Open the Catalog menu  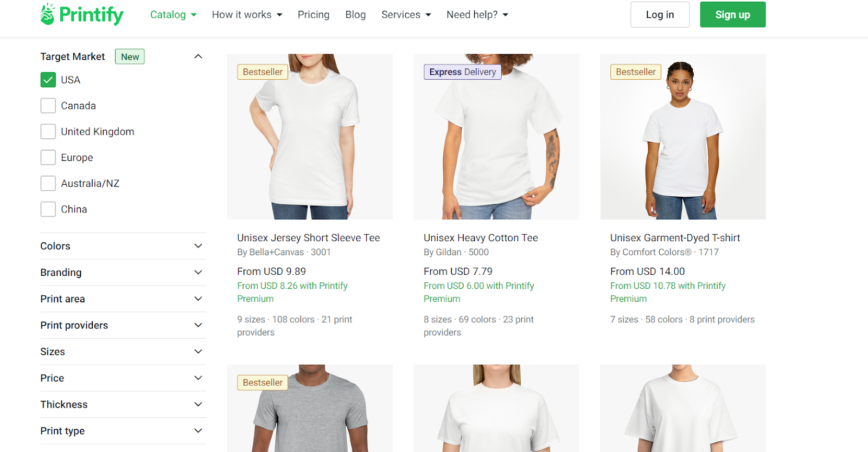(173, 15)
